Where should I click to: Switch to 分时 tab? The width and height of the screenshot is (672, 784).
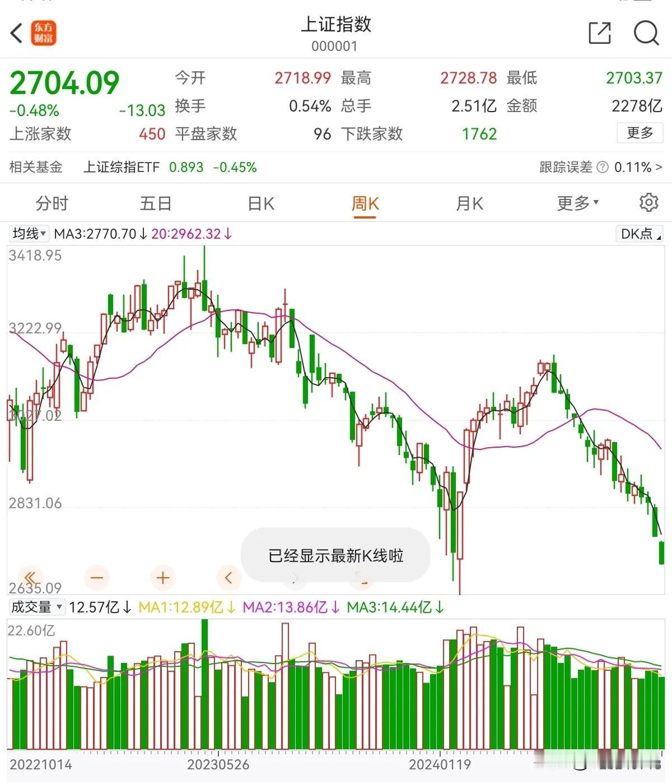coord(52,203)
